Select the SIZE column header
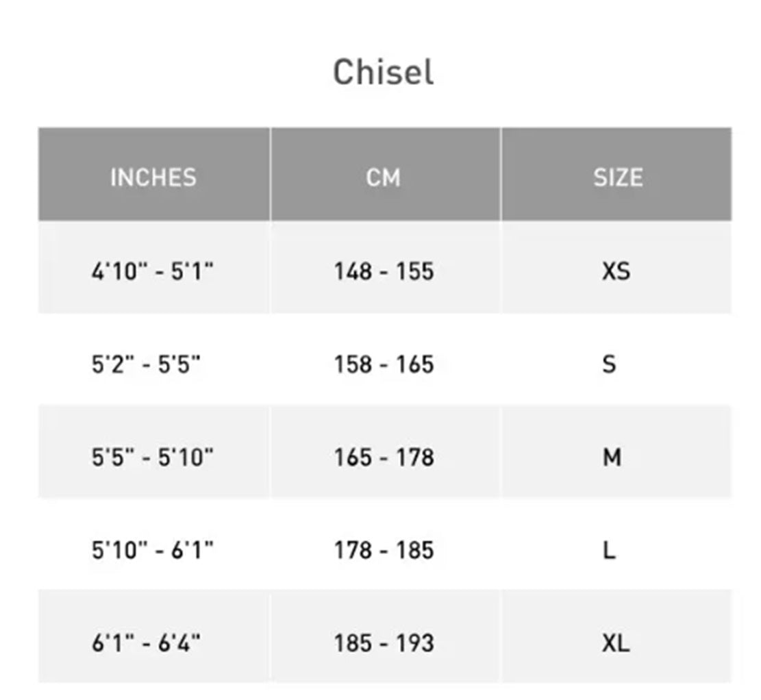 pyautogui.click(x=617, y=177)
